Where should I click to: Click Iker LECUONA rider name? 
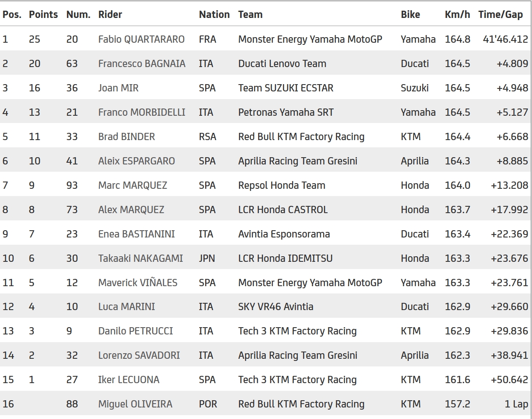pos(129,380)
